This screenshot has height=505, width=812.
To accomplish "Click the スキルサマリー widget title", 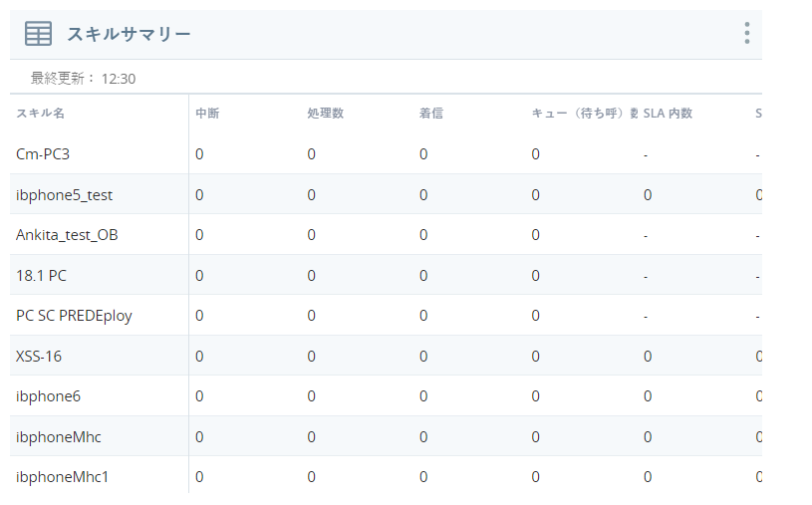I will click(x=129, y=34).
